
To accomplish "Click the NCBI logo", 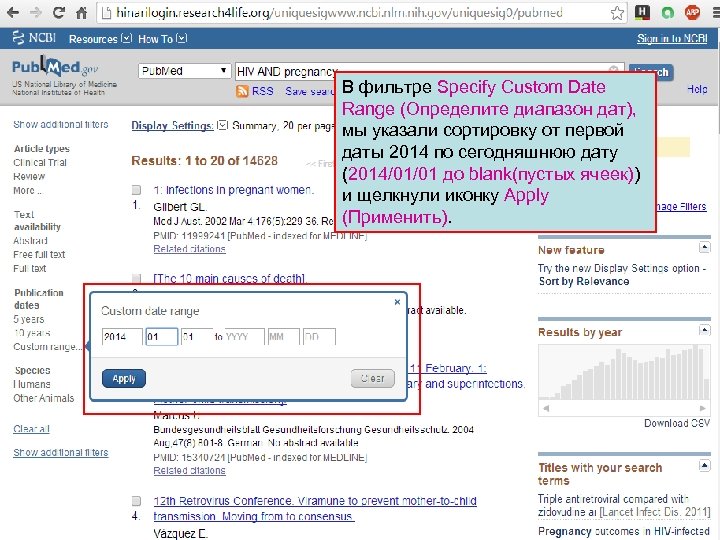I will point(34,38).
